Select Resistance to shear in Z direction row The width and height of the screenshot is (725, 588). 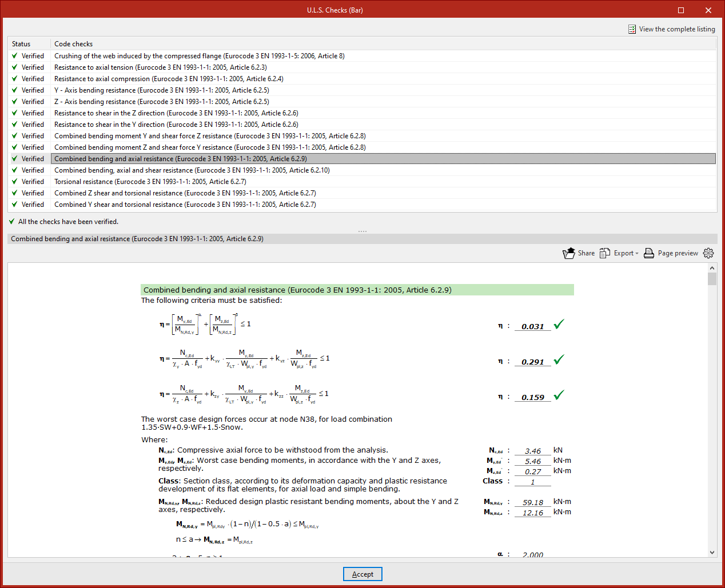pos(363,113)
